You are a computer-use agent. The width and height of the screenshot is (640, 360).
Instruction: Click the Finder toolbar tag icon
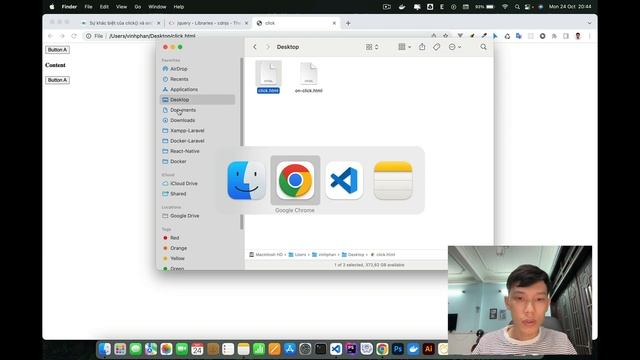(436, 47)
